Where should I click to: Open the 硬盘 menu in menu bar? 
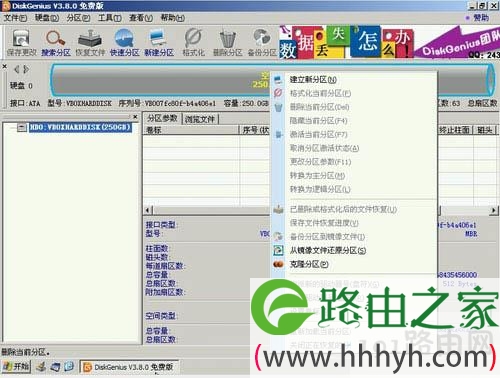pos(47,18)
